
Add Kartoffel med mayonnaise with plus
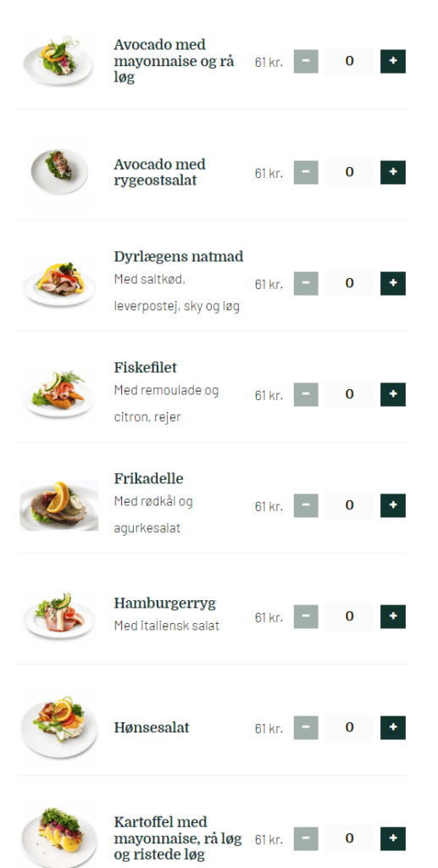tap(392, 838)
